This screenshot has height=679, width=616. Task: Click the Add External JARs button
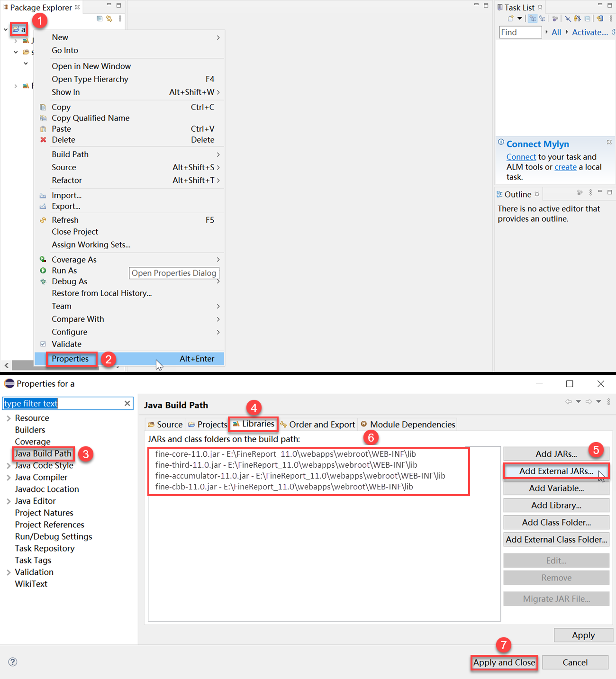coord(555,471)
